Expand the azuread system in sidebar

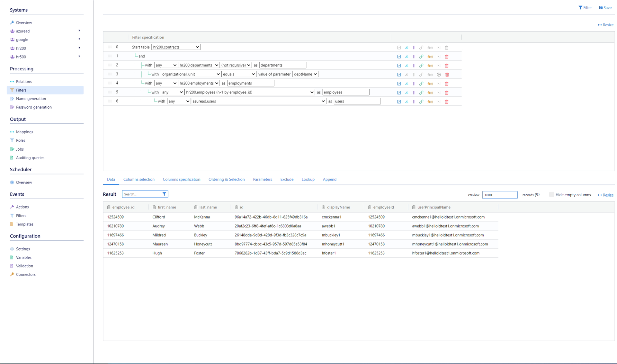[x=79, y=31]
